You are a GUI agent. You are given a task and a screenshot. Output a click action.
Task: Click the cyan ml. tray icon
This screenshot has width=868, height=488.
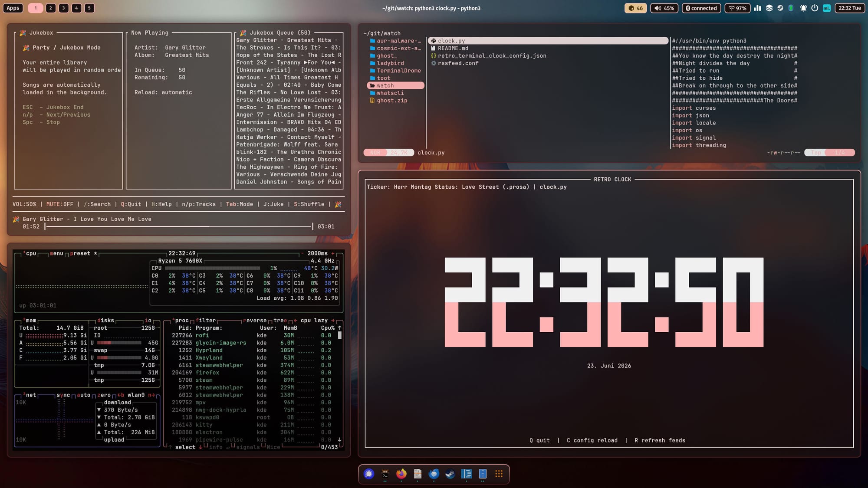click(x=827, y=8)
